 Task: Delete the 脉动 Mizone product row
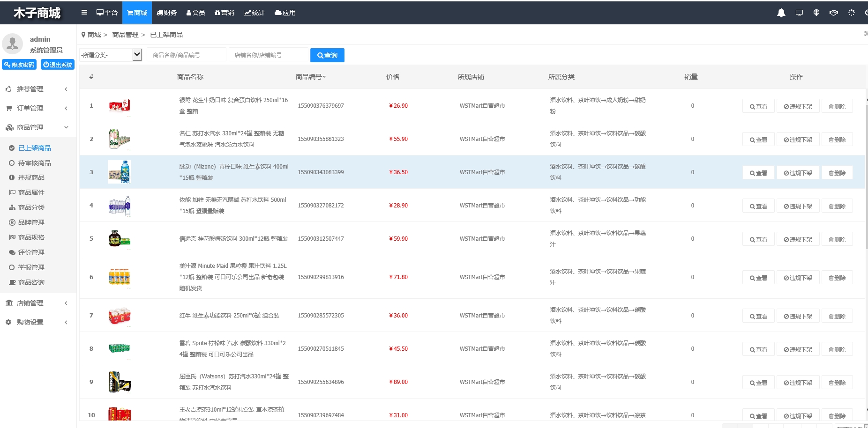point(837,173)
